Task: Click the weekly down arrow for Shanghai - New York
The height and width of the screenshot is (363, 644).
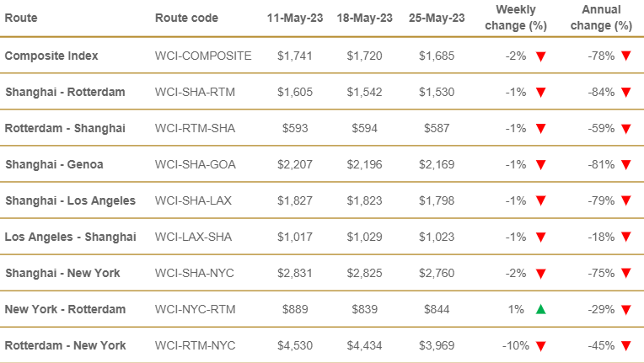Action: pos(541,274)
